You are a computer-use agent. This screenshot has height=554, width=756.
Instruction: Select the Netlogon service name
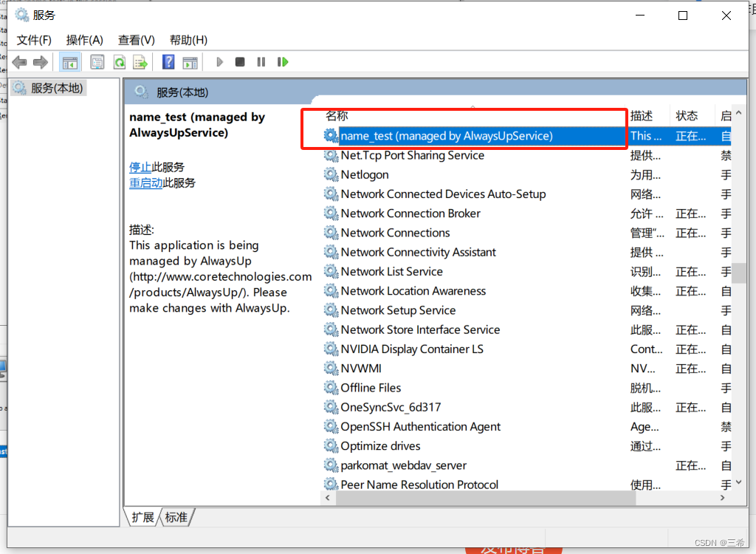pyautogui.click(x=365, y=174)
